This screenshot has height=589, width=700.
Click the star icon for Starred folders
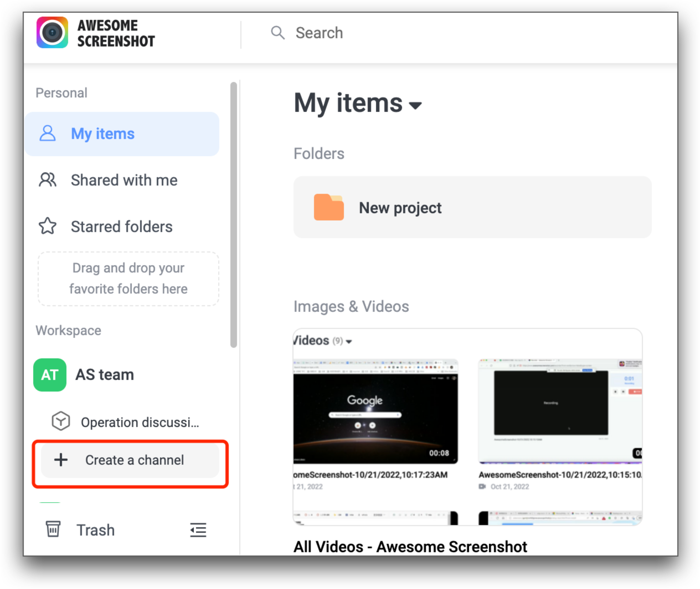[47, 226]
